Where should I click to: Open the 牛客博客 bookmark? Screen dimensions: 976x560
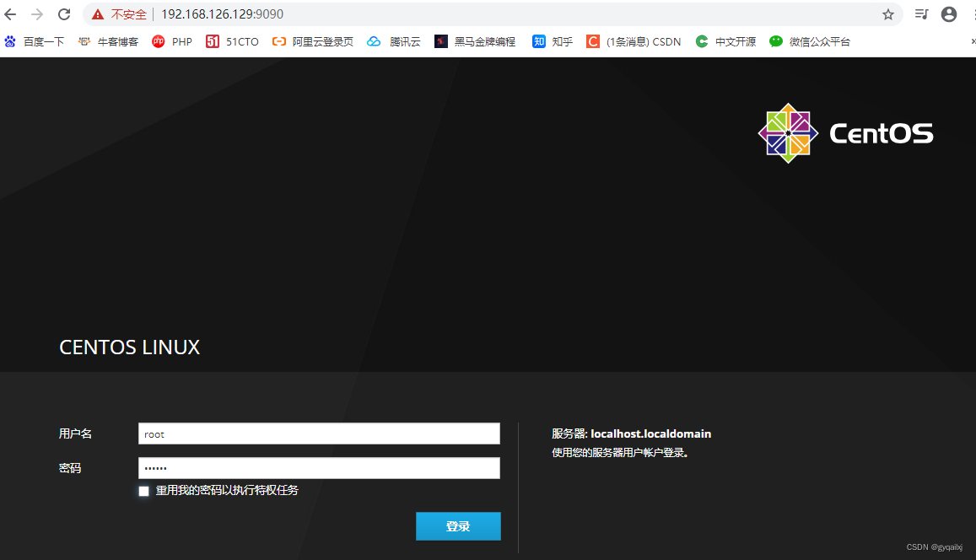pos(108,41)
